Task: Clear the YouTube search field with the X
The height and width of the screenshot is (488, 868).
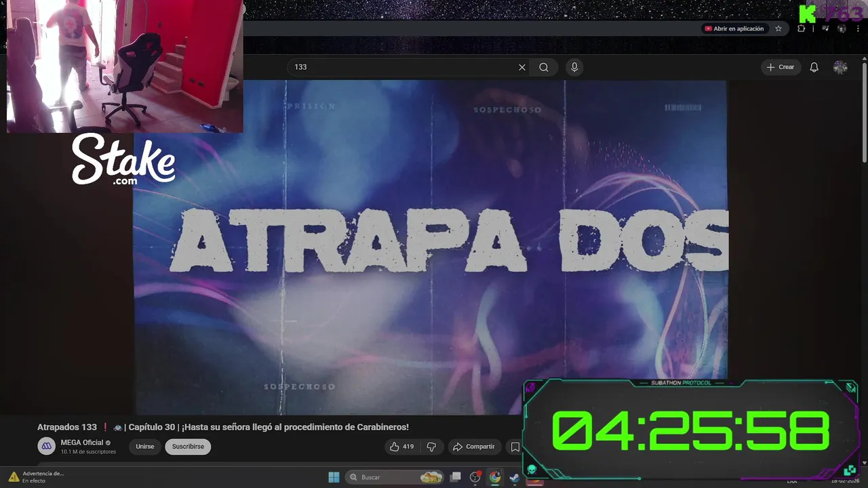Action: click(522, 67)
